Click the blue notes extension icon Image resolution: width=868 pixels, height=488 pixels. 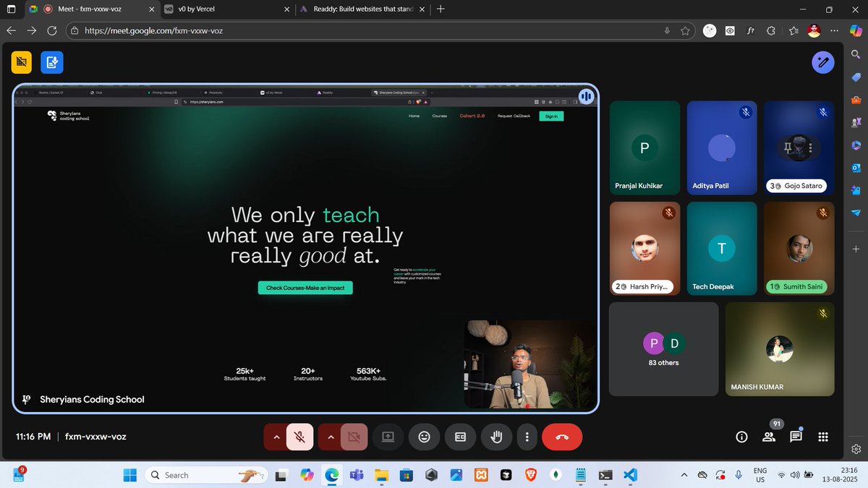52,63
